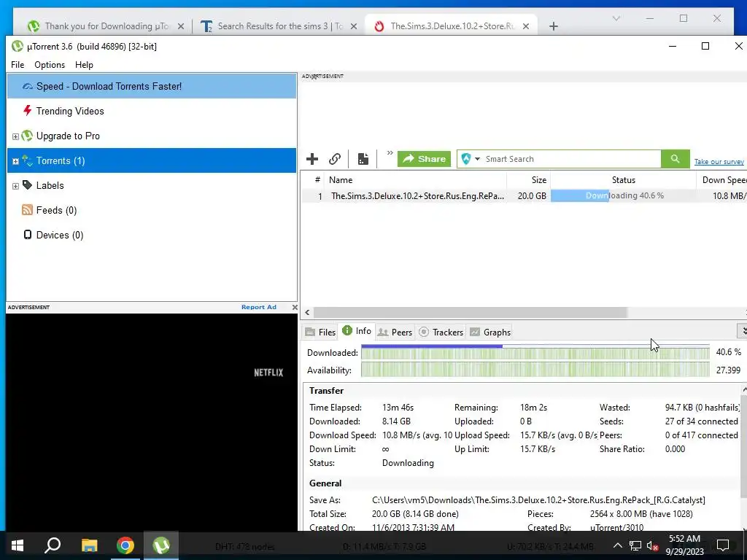This screenshot has height=560, width=747.
Task: Open the notification center icon
Action: 723,545
